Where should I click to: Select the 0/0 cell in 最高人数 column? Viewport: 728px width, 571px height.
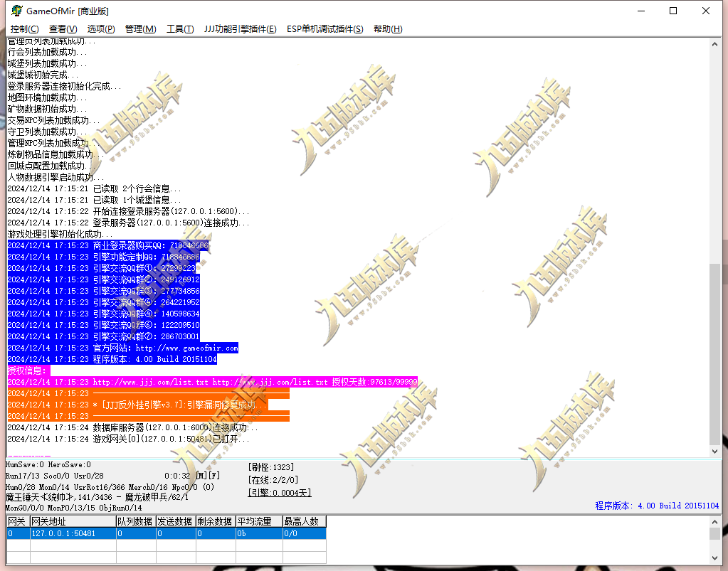[305, 533]
